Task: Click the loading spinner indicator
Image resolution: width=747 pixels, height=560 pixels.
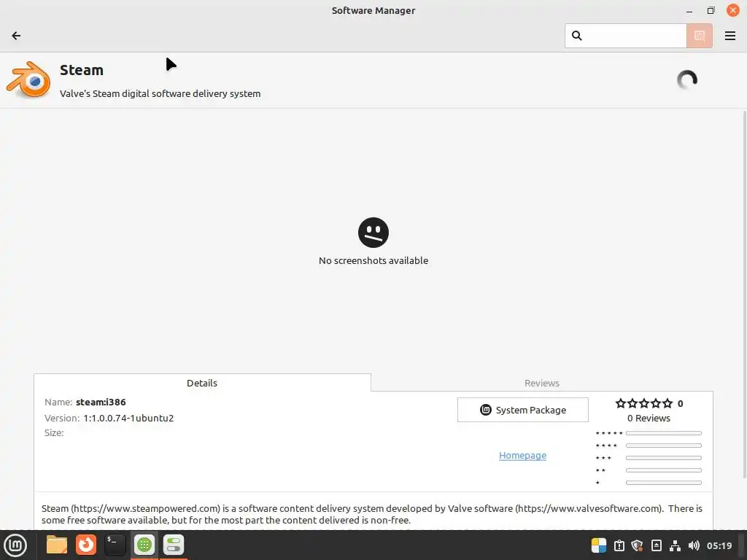Action: [687, 79]
